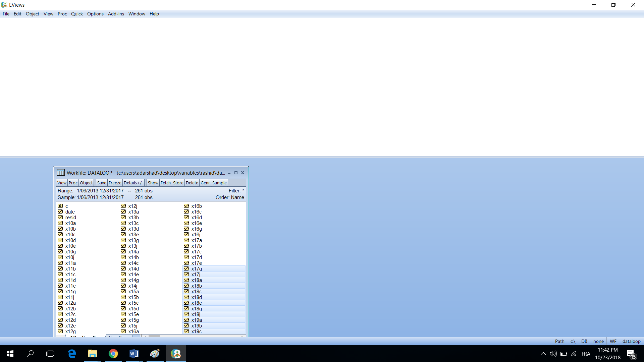Click the Sample button

(x=219, y=183)
